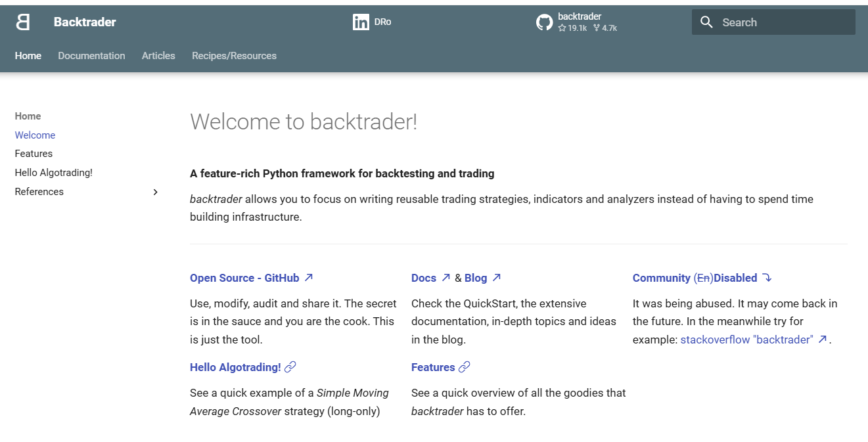Click the chain link icon beside Features heading
The height and width of the screenshot is (442, 868).
(465, 366)
